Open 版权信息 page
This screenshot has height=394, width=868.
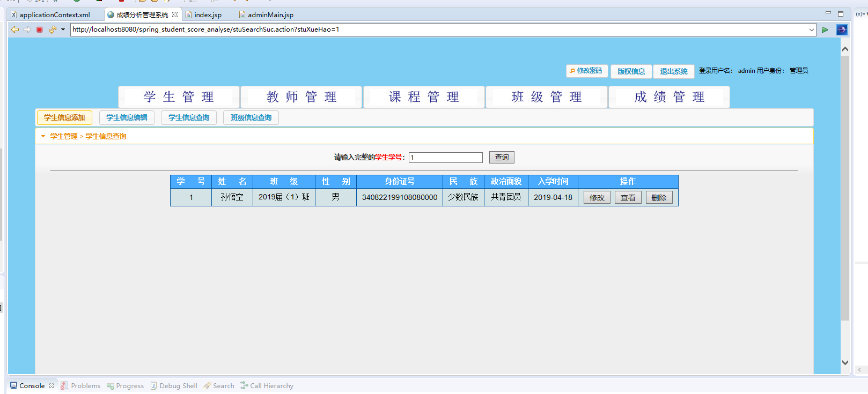point(631,71)
